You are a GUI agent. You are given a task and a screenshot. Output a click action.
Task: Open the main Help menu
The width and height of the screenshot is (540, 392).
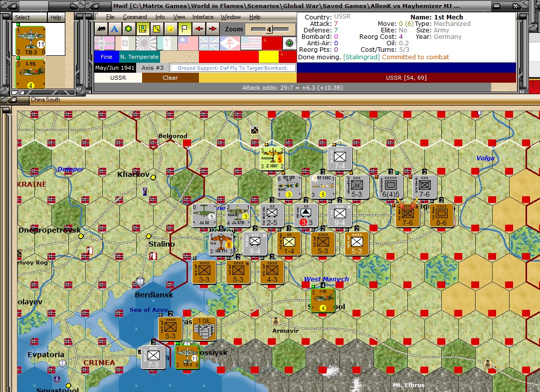point(255,17)
